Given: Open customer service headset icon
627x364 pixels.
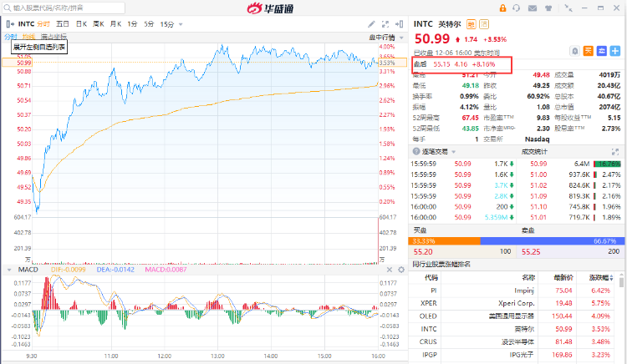Looking at the screenshot, I should (x=517, y=8).
